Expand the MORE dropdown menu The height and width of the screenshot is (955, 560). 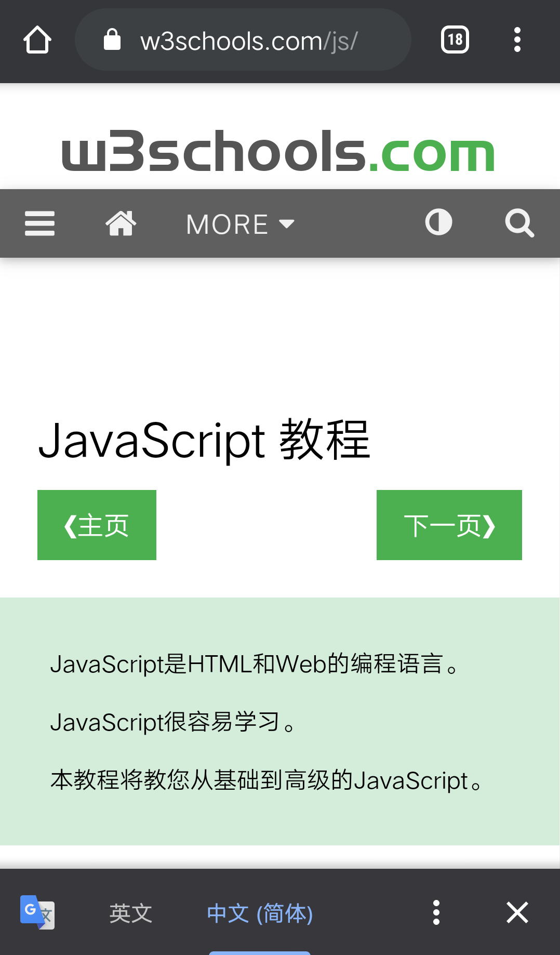tap(241, 224)
